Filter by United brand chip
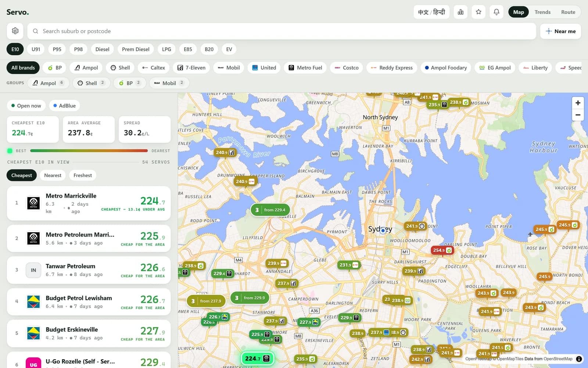 264,68
